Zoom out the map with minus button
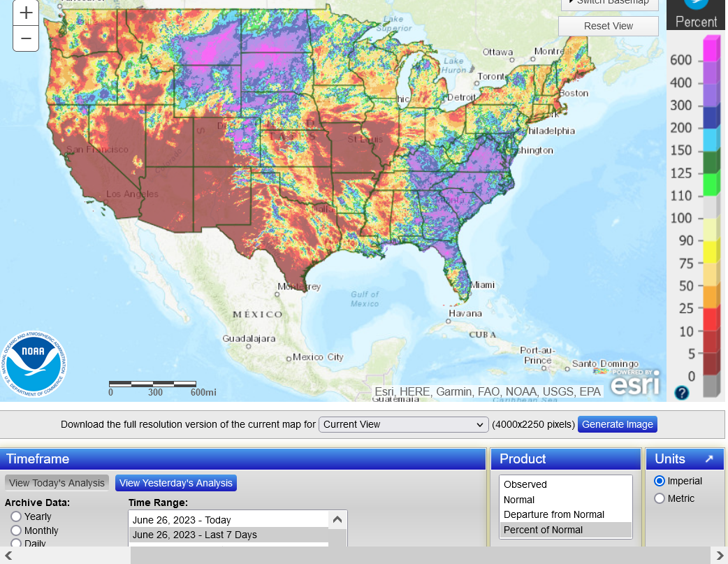This screenshot has width=728, height=564. click(x=26, y=38)
